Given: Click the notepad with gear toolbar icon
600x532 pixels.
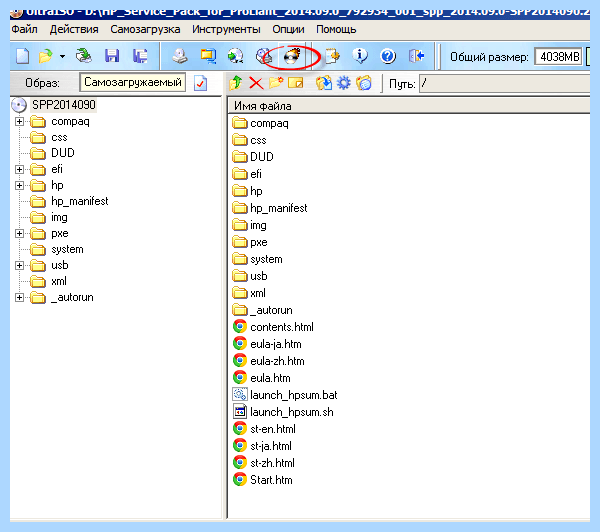Looking at the screenshot, I should point(332,56).
